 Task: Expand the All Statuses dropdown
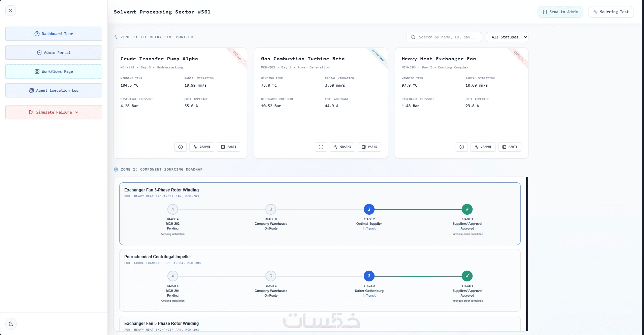click(507, 37)
